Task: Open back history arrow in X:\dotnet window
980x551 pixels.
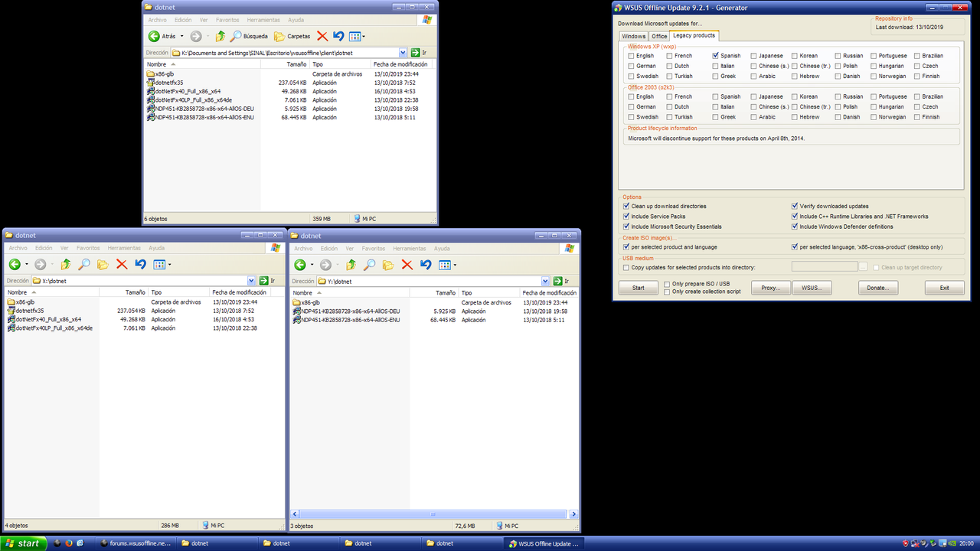Action: [26, 265]
